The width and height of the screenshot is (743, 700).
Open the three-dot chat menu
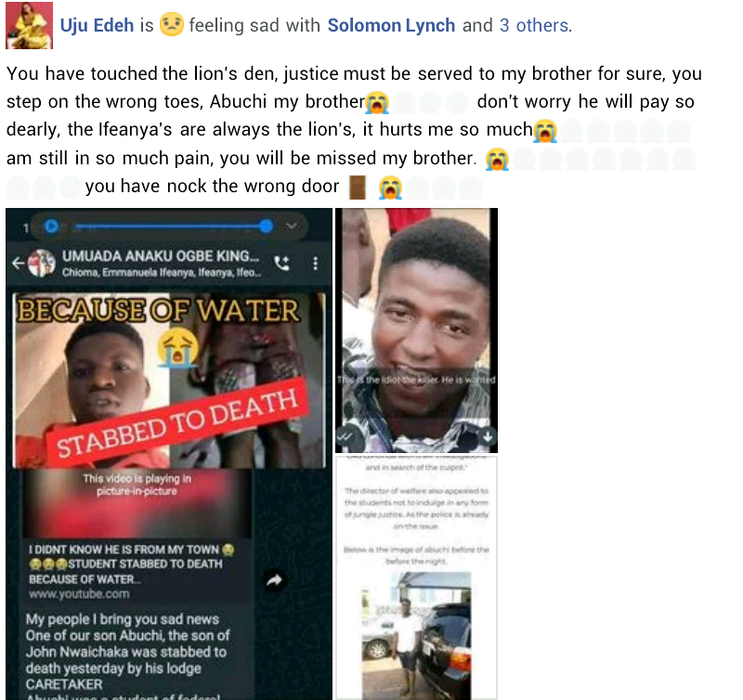(x=316, y=264)
